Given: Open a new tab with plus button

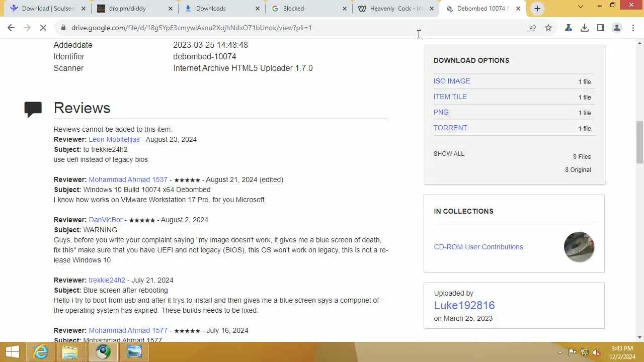Looking at the screenshot, I should pyautogui.click(x=537, y=8).
